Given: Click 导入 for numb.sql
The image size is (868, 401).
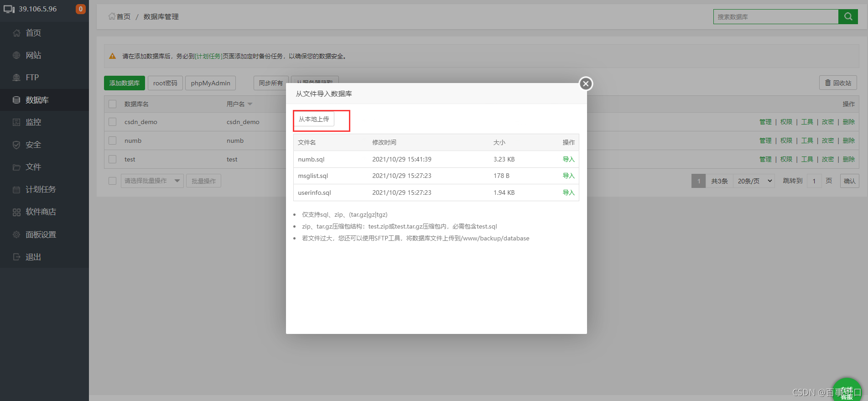Looking at the screenshot, I should (x=568, y=159).
